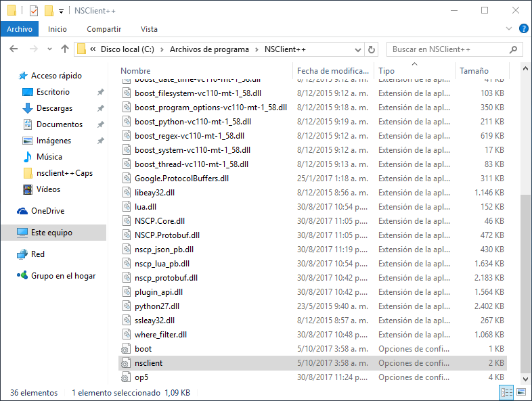
Task: Click Disco local (C:) in the address bar
Action: coord(127,49)
